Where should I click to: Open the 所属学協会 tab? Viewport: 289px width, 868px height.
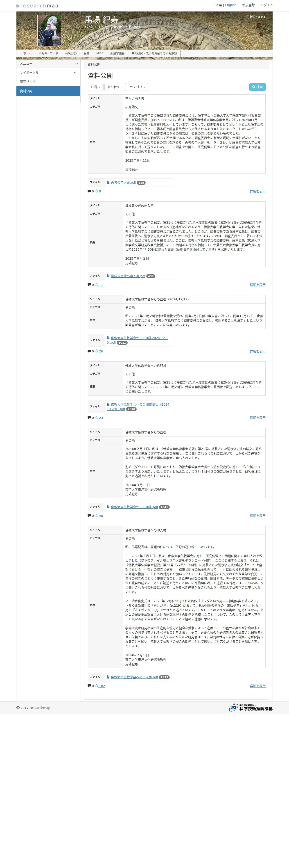point(117,53)
